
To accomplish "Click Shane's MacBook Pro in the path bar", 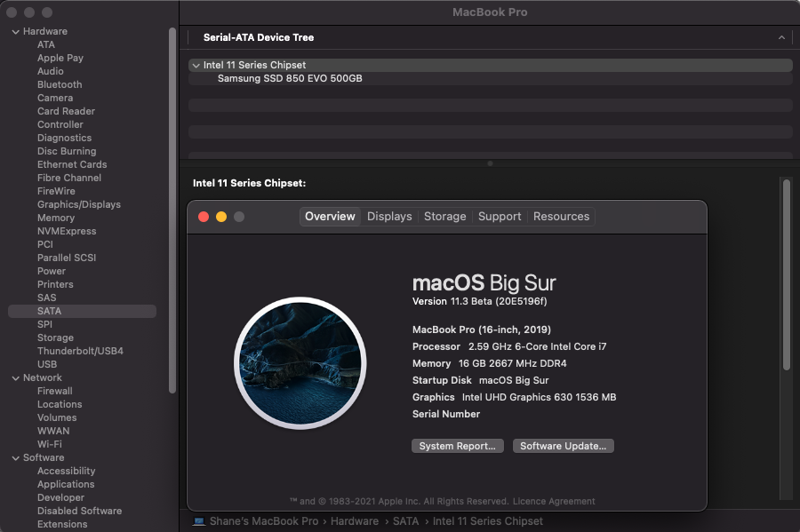I will pyautogui.click(x=264, y=521).
